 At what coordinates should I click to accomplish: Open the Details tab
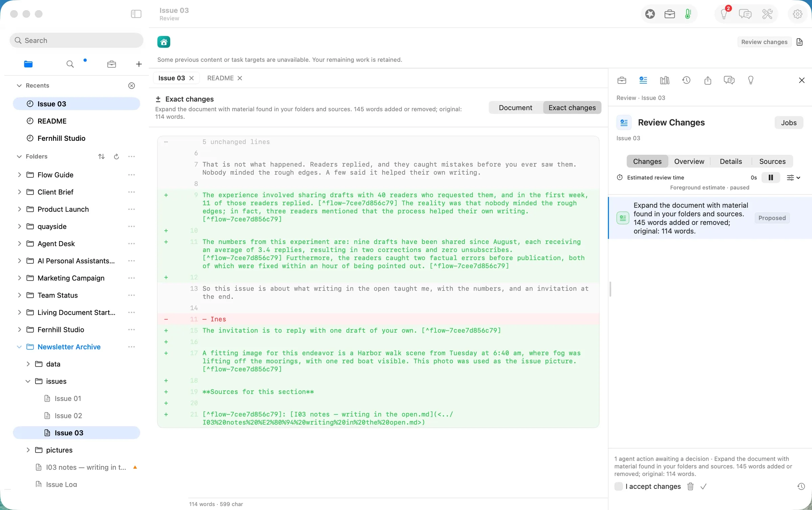731,162
